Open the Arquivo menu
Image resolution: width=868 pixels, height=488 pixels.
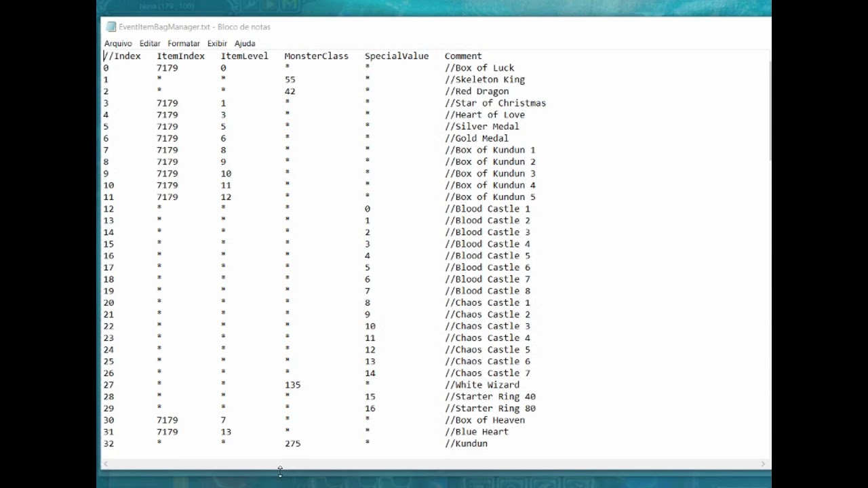click(x=118, y=43)
